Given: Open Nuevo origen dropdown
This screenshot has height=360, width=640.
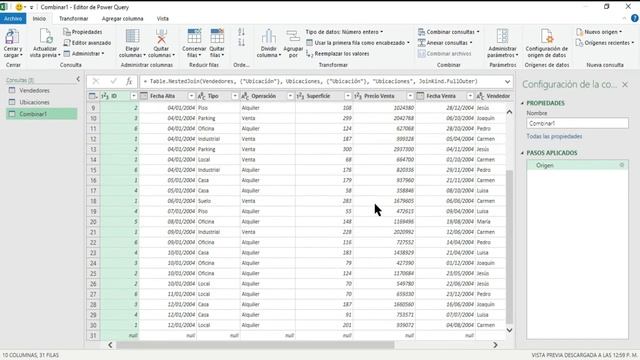Looking at the screenshot, I should click(x=599, y=32).
